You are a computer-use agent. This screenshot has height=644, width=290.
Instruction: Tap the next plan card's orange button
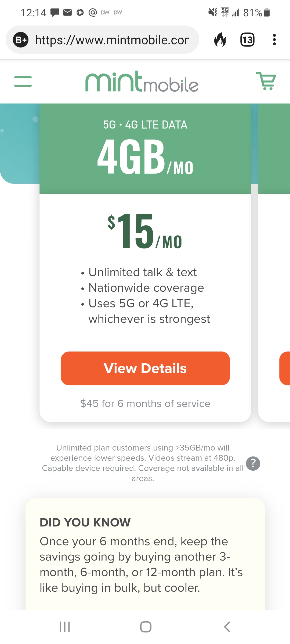click(x=285, y=368)
